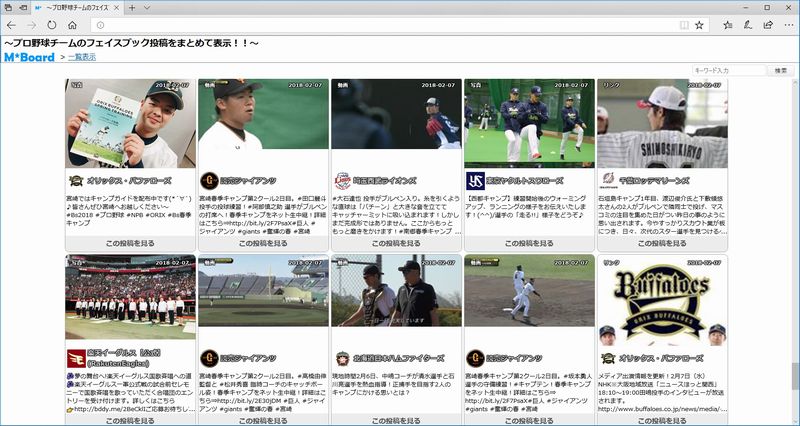
Task: Set these tabs aside icon
Action: click(23, 8)
